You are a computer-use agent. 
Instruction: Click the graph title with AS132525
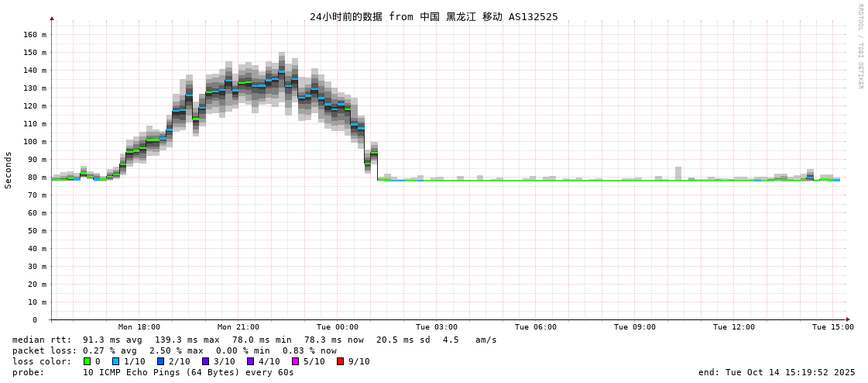click(x=434, y=16)
